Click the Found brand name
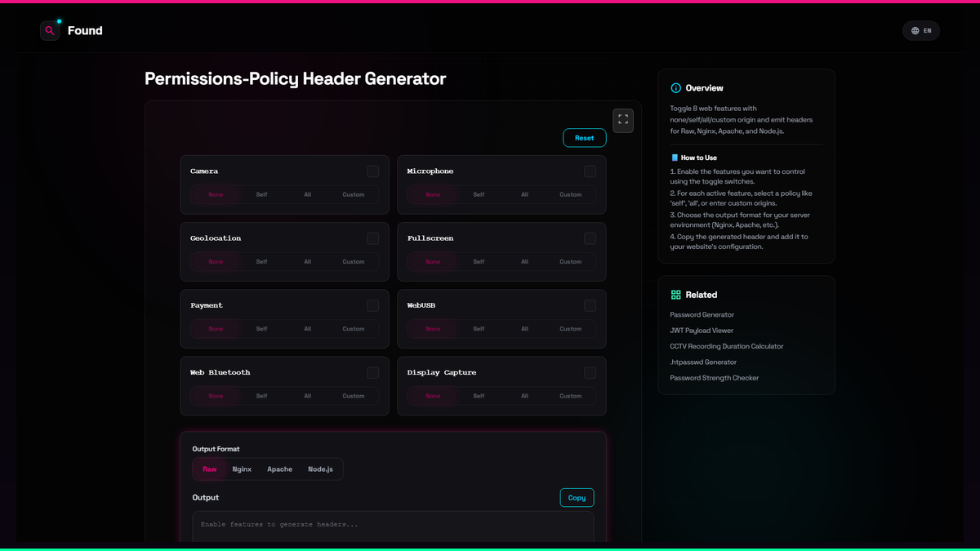The width and height of the screenshot is (980, 551). [x=85, y=31]
